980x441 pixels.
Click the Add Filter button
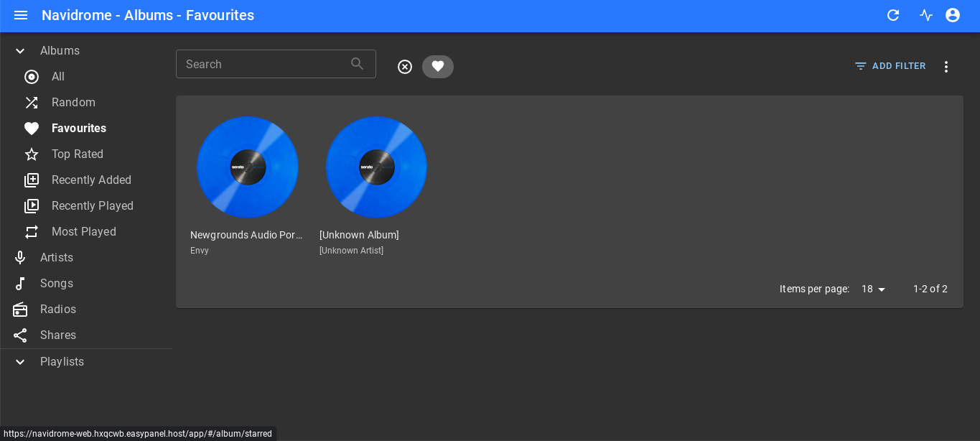(890, 66)
